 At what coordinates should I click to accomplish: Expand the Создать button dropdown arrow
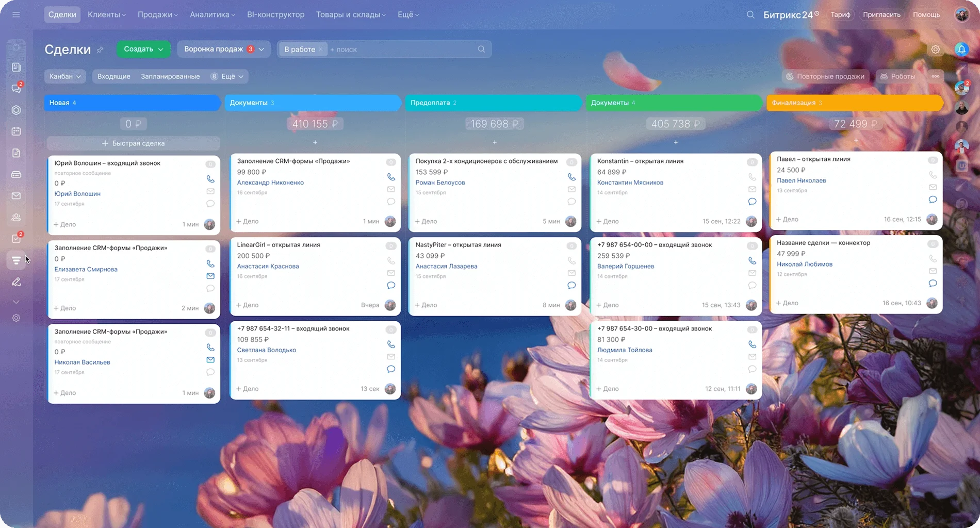(x=161, y=49)
